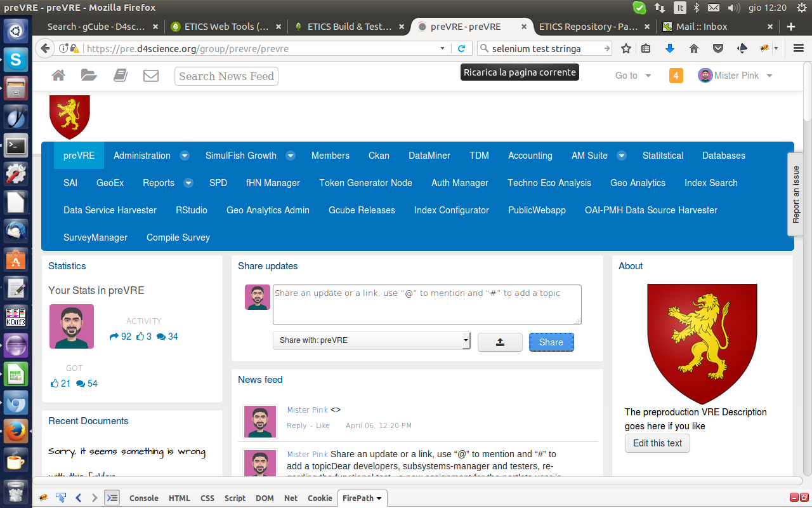Click the upload attachment button next to Share
Viewport: 812px width, 508px height.
[x=500, y=342]
